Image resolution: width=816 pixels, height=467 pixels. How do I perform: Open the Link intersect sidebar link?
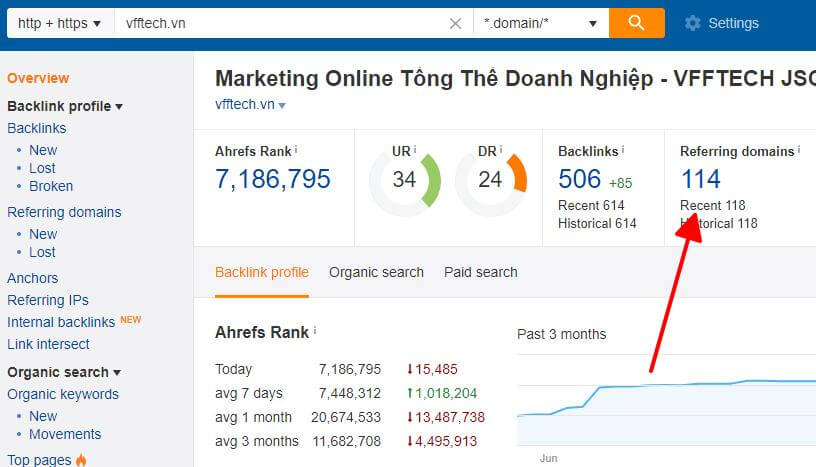[x=48, y=344]
